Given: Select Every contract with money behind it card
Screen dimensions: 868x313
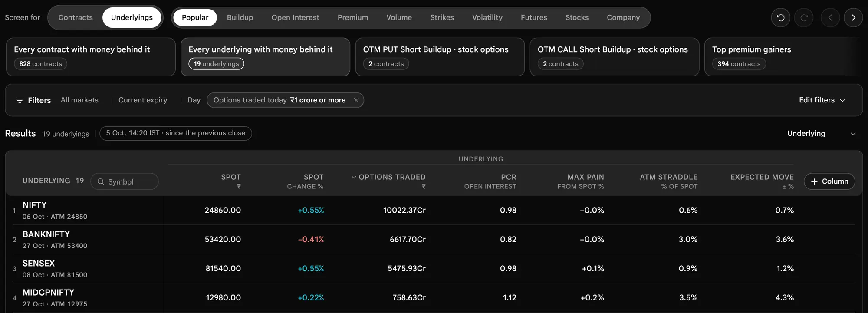Looking at the screenshot, I should click(91, 57).
